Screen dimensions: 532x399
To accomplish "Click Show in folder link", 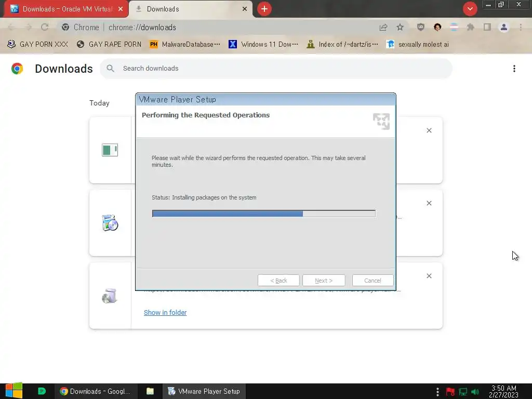I will (165, 312).
